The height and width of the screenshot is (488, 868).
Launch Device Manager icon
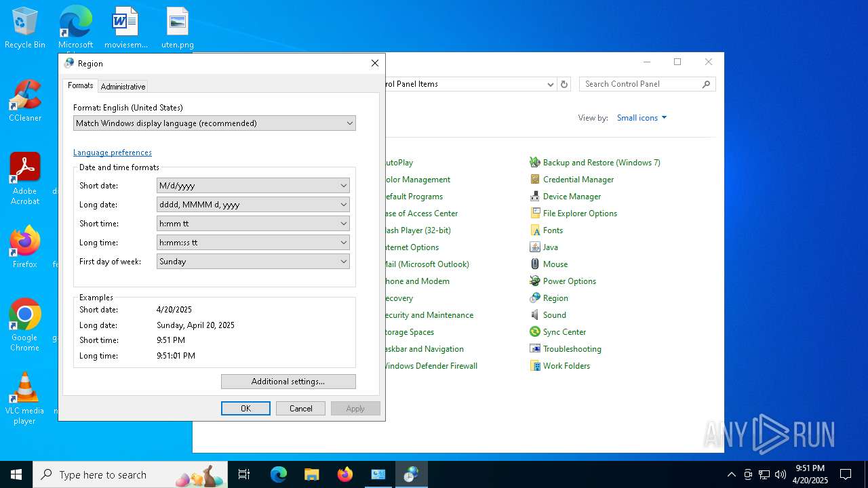535,197
